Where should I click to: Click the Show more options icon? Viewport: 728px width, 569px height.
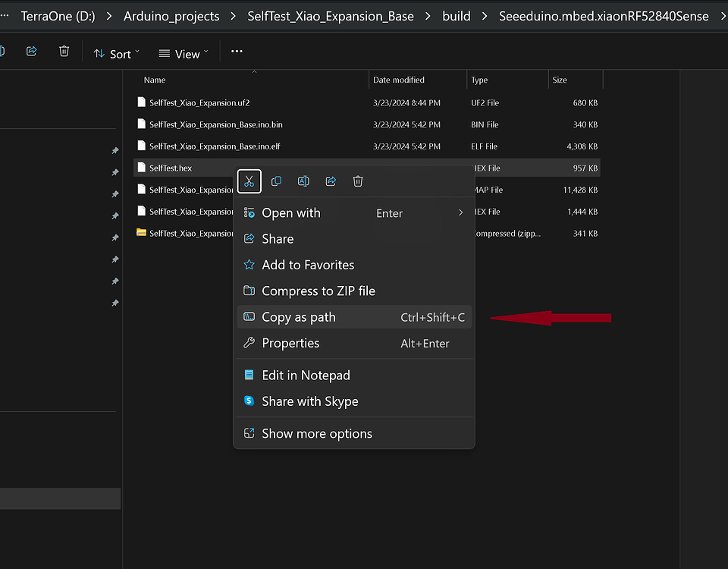(249, 433)
